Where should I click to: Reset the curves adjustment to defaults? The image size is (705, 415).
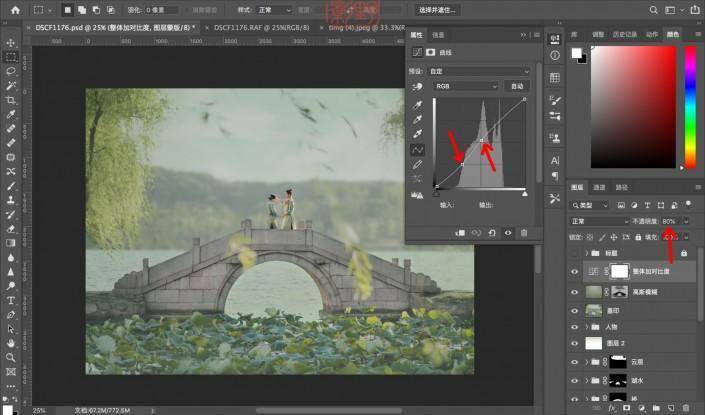coord(491,232)
